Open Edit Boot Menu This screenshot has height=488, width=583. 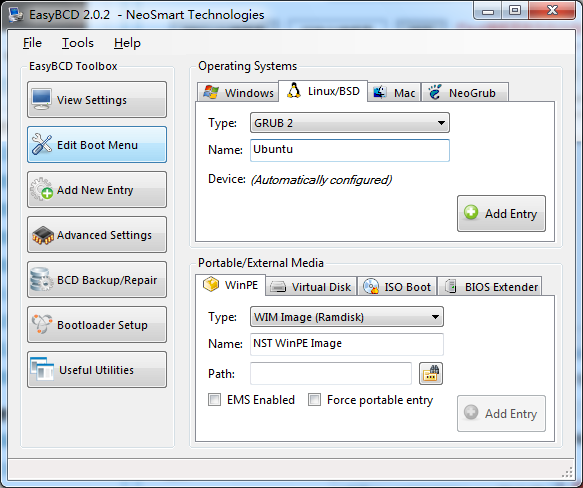97,144
